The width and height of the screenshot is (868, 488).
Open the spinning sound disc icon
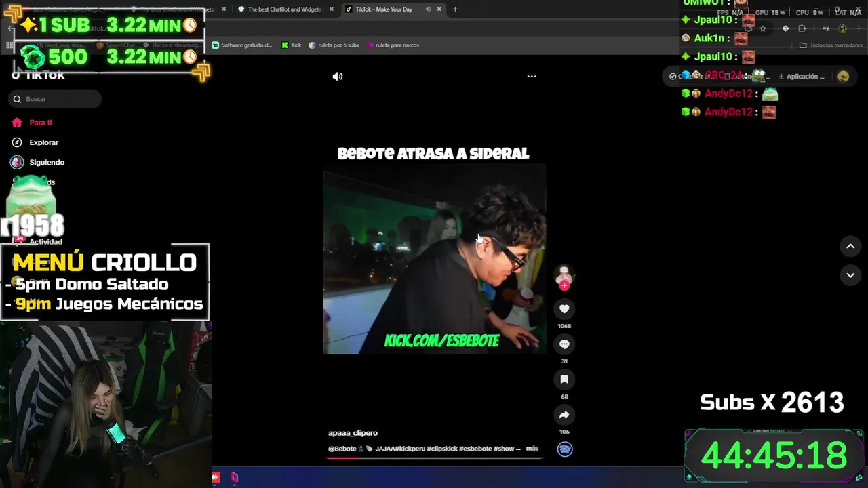(x=565, y=449)
